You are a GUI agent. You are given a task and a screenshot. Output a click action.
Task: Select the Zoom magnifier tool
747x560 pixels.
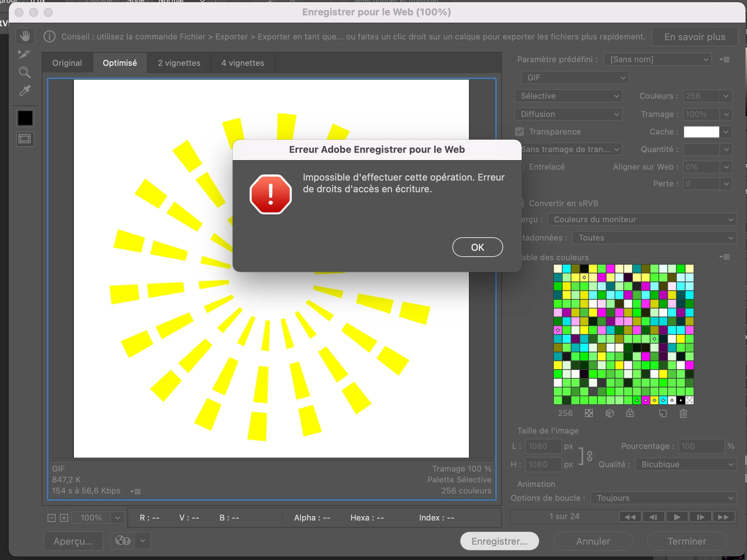pos(25,72)
